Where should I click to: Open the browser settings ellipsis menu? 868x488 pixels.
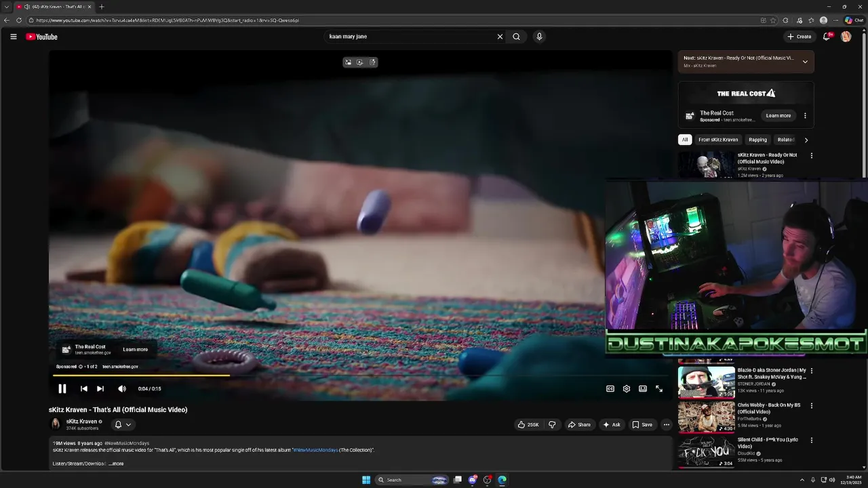(835, 20)
